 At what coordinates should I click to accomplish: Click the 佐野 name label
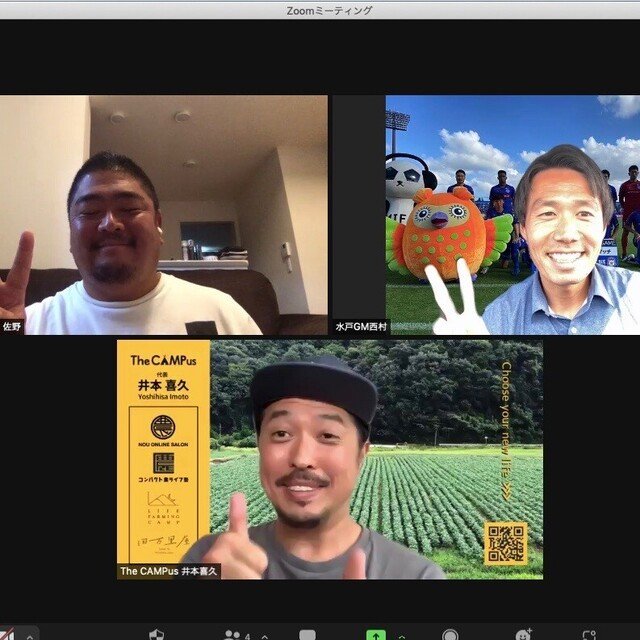click(x=12, y=327)
